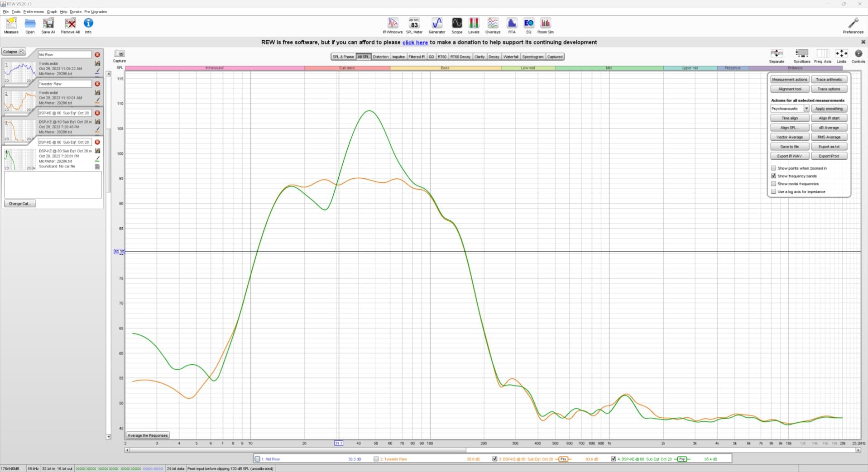868x472 pixels.
Task: Toggle graph Scrollbars
Action: [x=801, y=56]
